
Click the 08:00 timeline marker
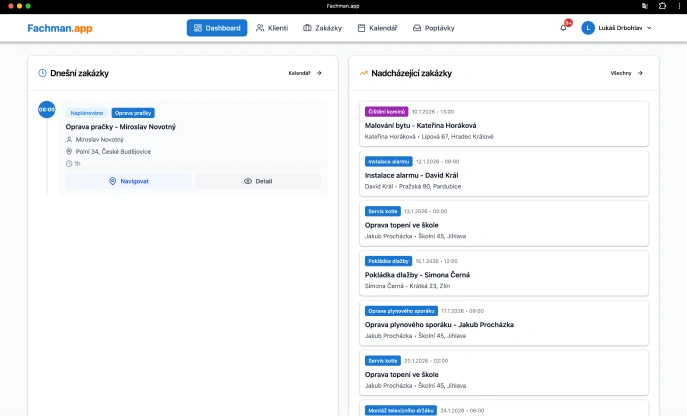tap(47, 109)
